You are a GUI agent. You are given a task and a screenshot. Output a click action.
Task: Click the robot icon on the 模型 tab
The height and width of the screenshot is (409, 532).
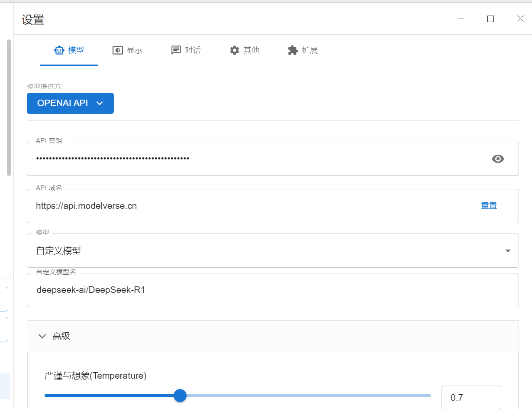(59, 50)
